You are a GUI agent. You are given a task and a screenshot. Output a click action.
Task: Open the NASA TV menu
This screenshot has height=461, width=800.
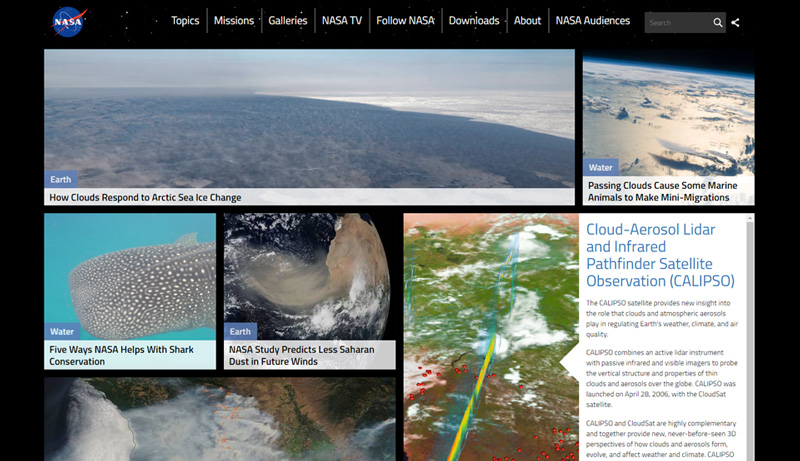(342, 21)
